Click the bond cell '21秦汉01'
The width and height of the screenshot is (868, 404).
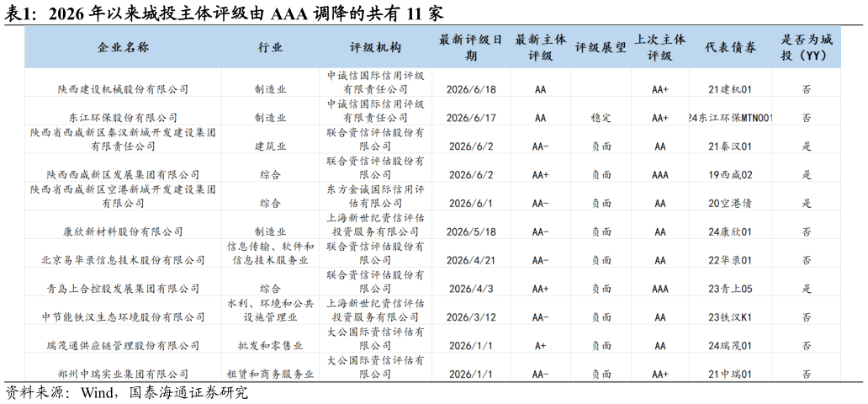click(730, 146)
